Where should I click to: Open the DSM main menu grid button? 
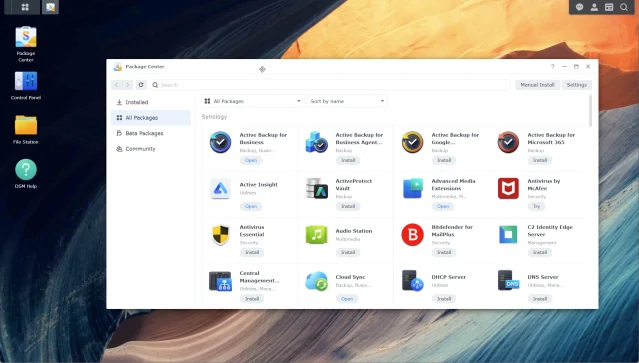[25, 7]
